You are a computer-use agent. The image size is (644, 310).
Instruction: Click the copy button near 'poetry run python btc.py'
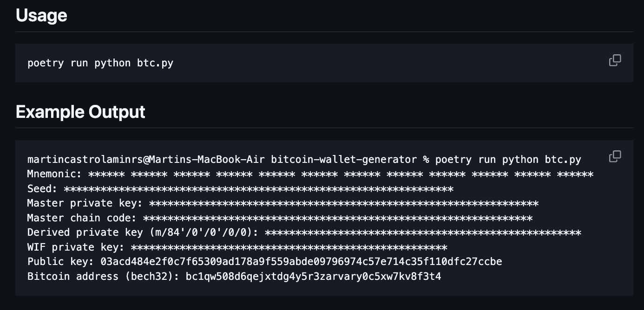[x=615, y=60]
